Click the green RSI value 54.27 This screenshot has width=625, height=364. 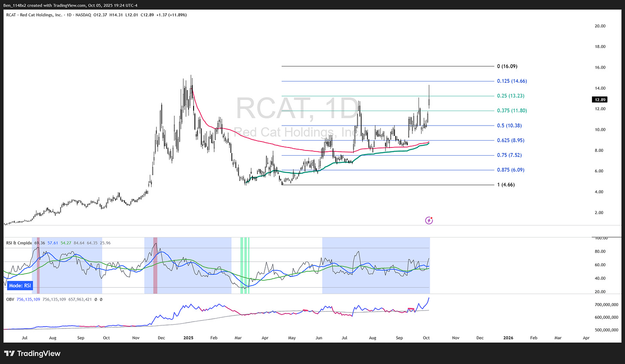[66, 243]
